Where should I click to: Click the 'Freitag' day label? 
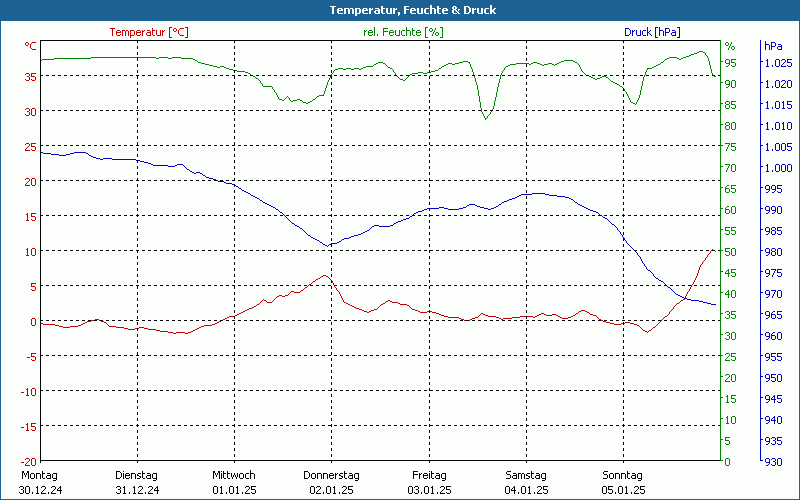(429, 475)
